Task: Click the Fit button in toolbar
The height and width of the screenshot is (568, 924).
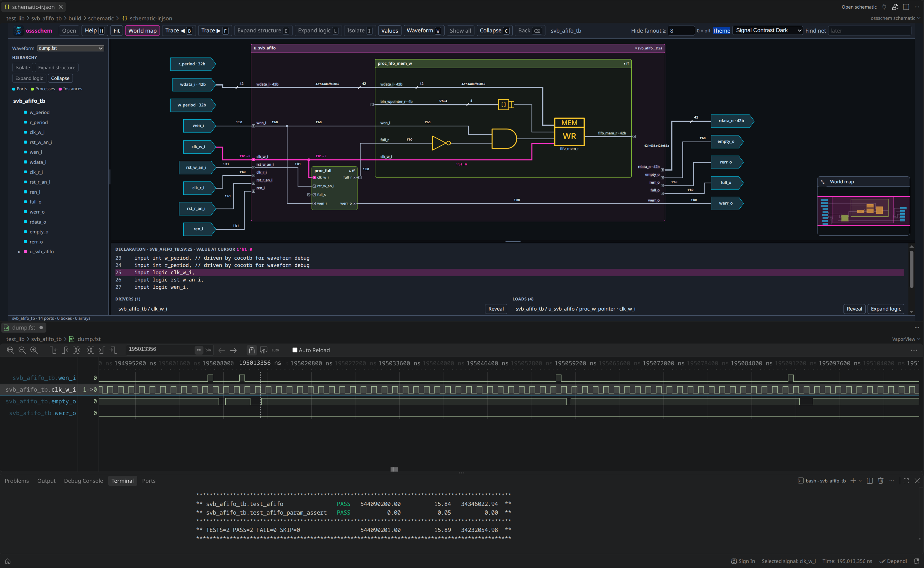Action: click(x=116, y=31)
